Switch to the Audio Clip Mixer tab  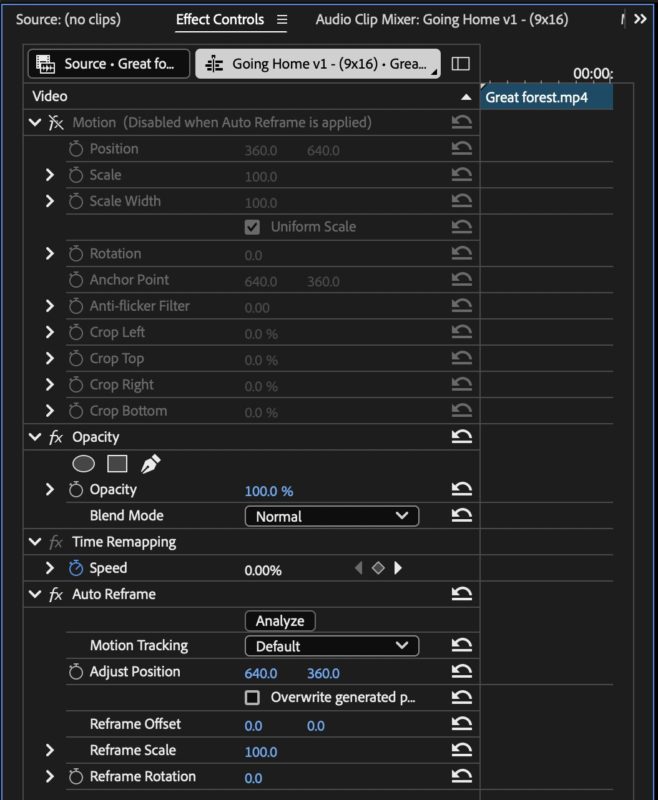442,19
